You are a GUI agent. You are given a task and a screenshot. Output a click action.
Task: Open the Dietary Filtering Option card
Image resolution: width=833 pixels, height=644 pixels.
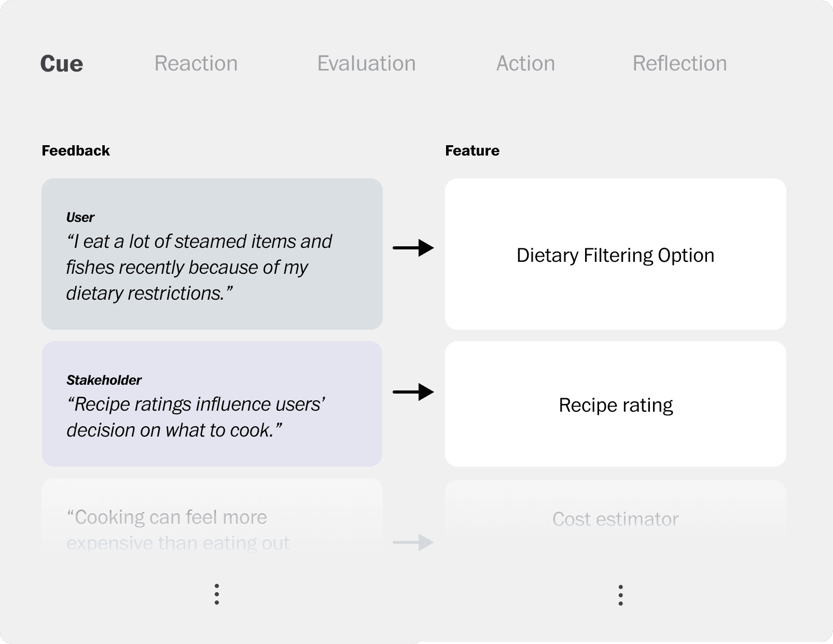pyautogui.click(x=615, y=254)
